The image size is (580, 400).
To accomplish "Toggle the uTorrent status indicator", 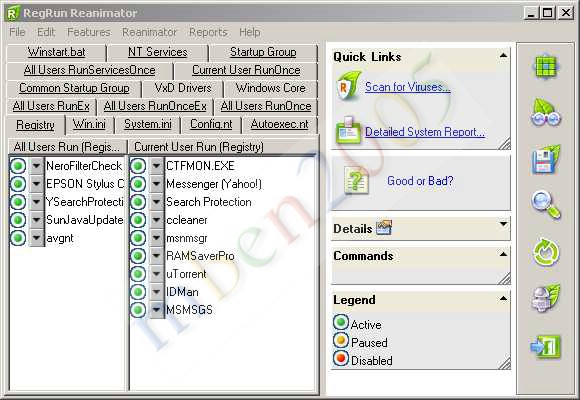I will pyautogui.click(x=138, y=274).
